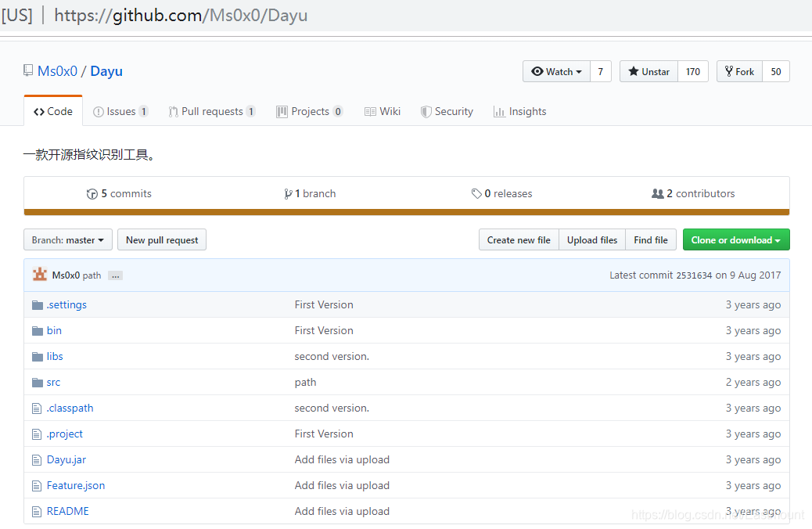
Task: Click '2 years ago' in the src row
Action: (x=753, y=383)
